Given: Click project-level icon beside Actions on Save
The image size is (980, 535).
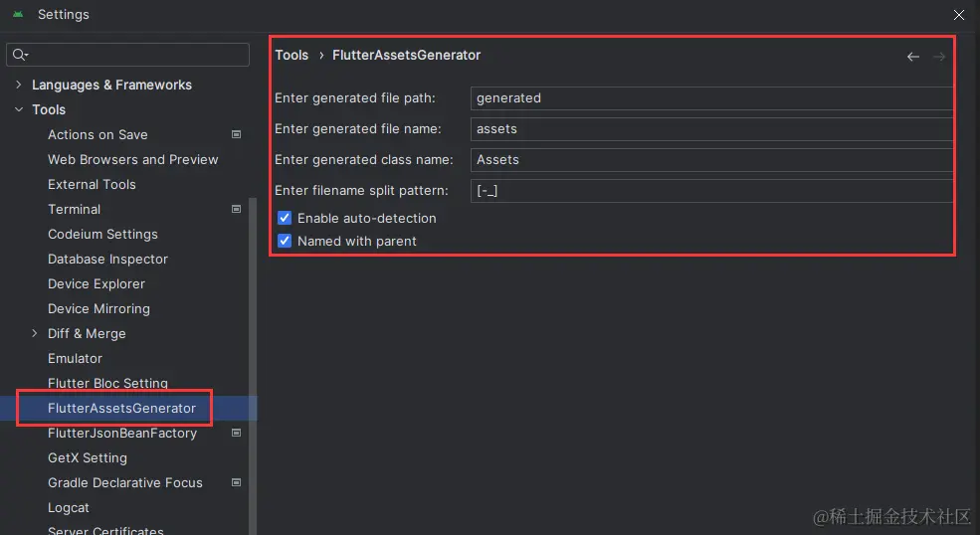Looking at the screenshot, I should click(x=236, y=134).
